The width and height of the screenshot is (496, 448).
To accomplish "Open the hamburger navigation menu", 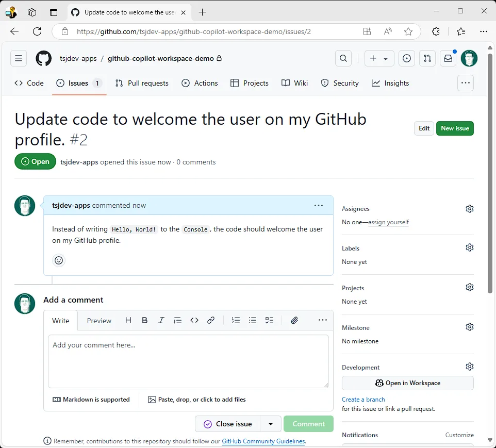I will tap(19, 58).
